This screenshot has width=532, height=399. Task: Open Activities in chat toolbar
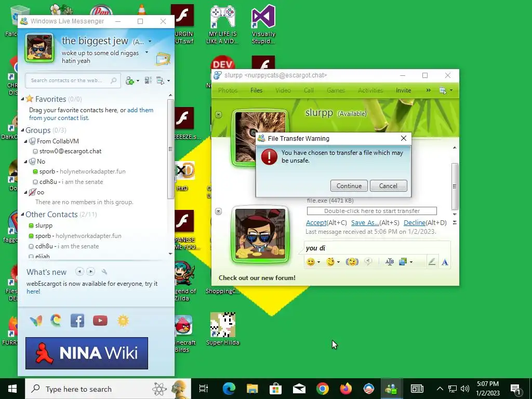370,90
